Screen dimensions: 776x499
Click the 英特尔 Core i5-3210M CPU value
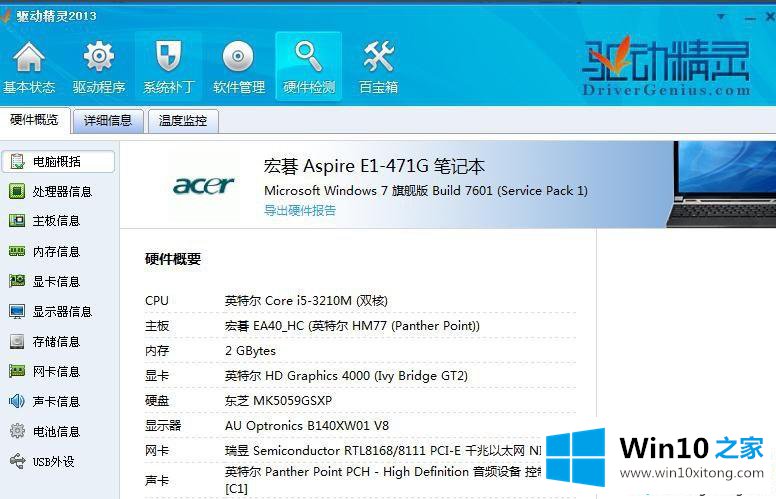click(306, 300)
